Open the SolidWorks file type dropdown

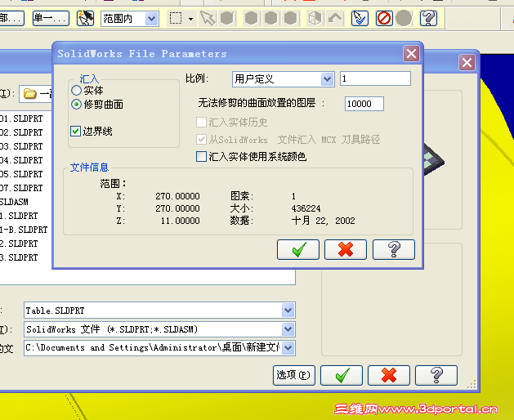click(x=288, y=329)
